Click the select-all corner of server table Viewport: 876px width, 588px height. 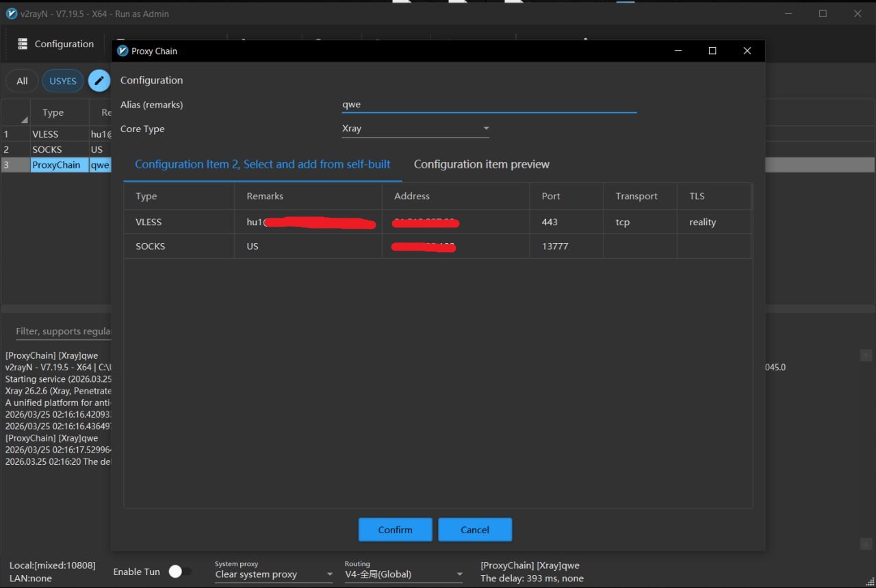point(16,113)
